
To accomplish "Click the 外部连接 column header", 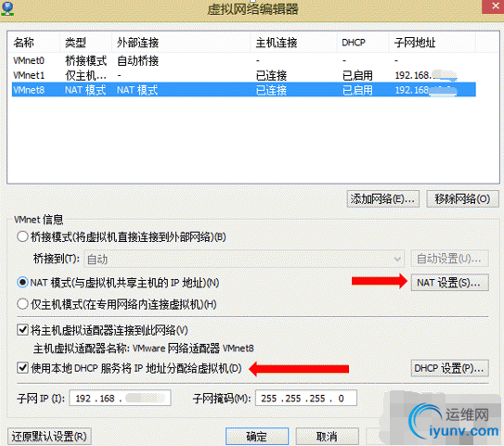I will point(181,43).
